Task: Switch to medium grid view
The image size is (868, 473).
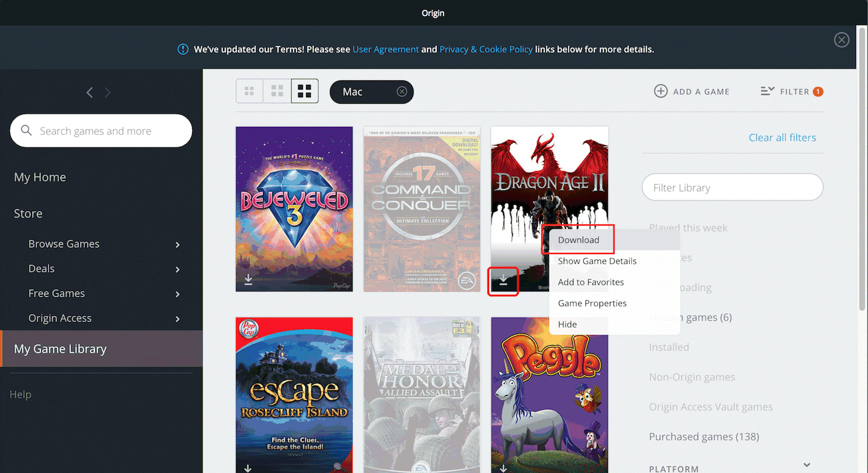Action: click(x=277, y=92)
